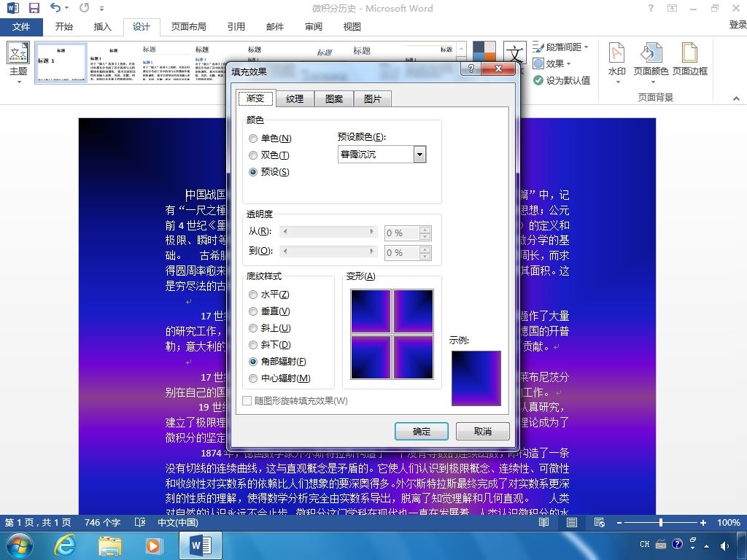
Task: Switch to Page Layout (页面布局) tab
Action: coord(189,27)
